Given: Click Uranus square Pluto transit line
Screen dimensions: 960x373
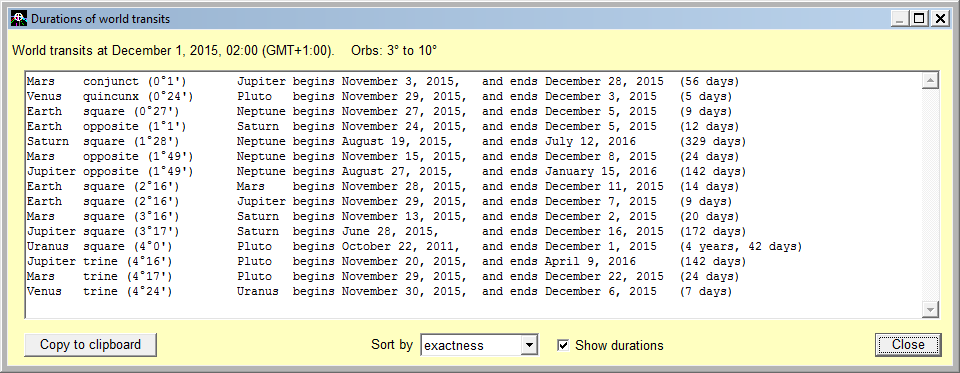Looking at the screenshot, I should 414,246.
